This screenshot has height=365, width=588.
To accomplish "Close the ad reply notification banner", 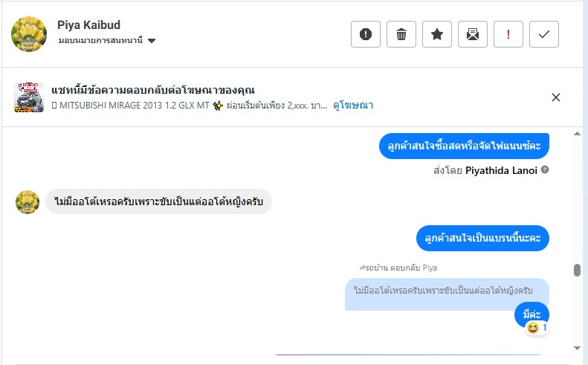I will tap(556, 97).
